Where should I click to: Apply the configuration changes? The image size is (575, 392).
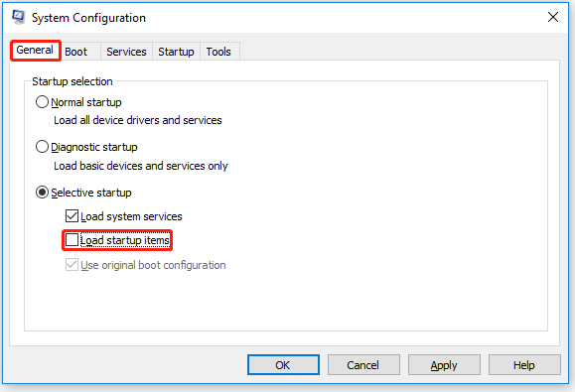point(444,365)
